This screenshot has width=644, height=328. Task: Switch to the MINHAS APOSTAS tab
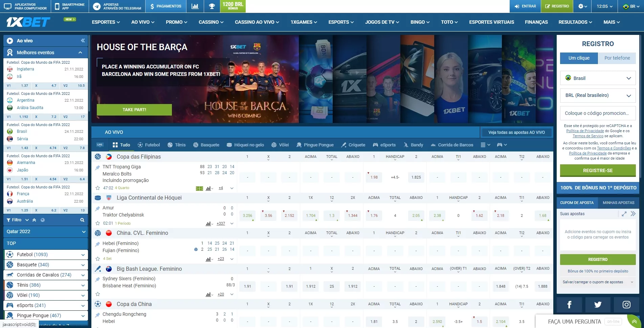tap(618, 203)
